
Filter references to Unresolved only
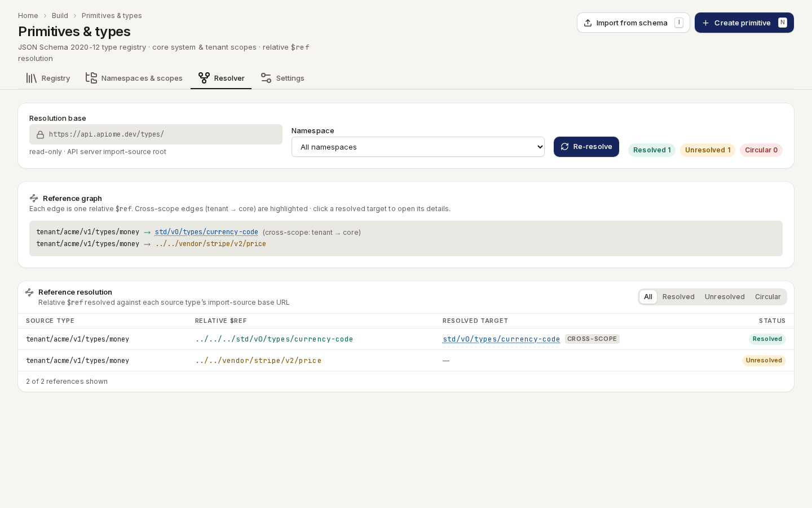pyautogui.click(x=725, y=297)
